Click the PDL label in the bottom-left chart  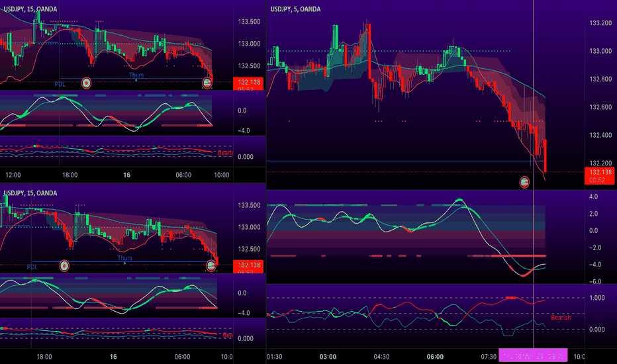(x=32, y=267)
